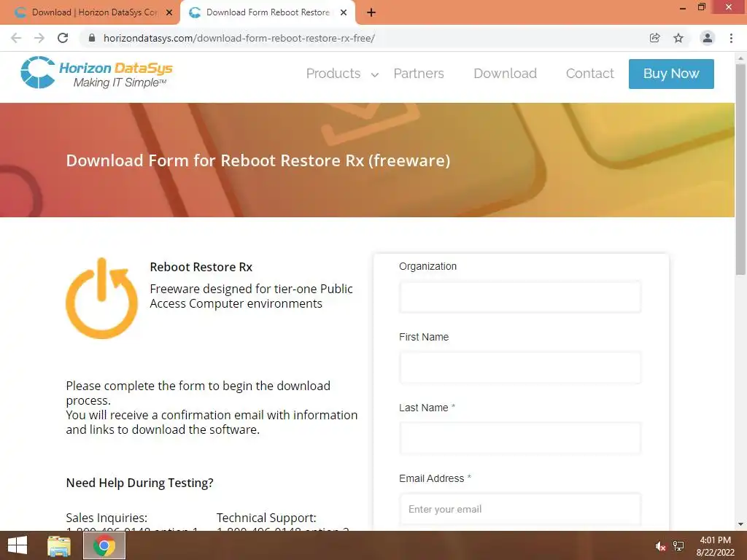Image resolution: width=747 pixels, height=560 pixels.
Task: Expand the Products dropdown chevron
Action: (375, 74)
